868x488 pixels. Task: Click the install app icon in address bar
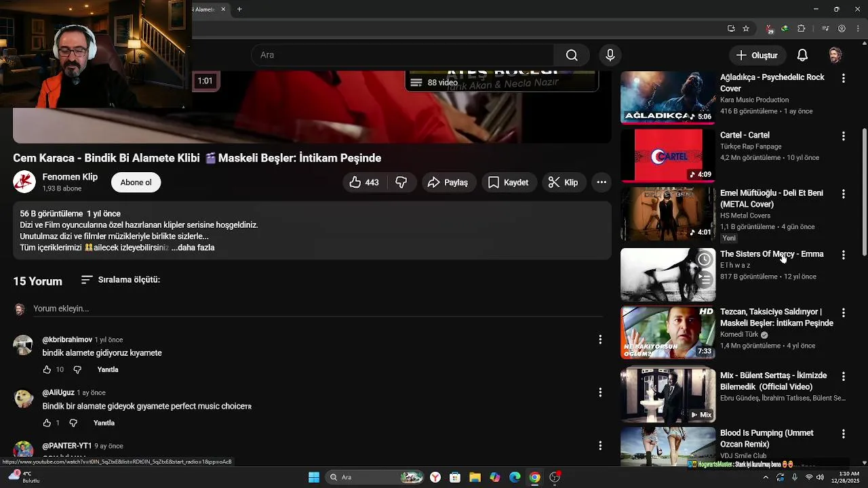pyautogui.click(x=731, y=28)
